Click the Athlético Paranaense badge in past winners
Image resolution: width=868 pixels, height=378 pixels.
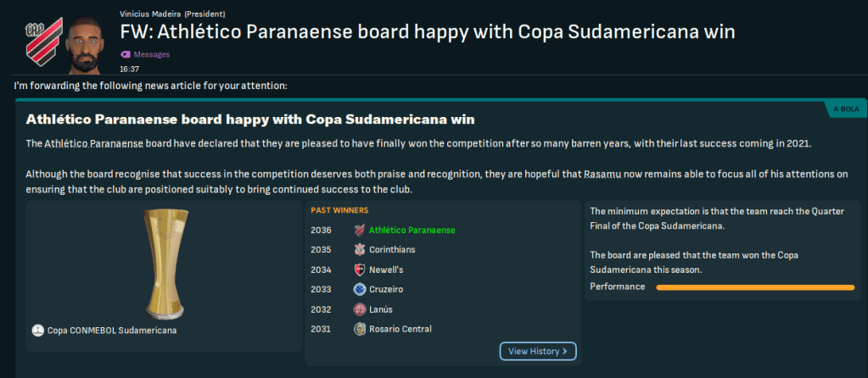coord(360,231)
